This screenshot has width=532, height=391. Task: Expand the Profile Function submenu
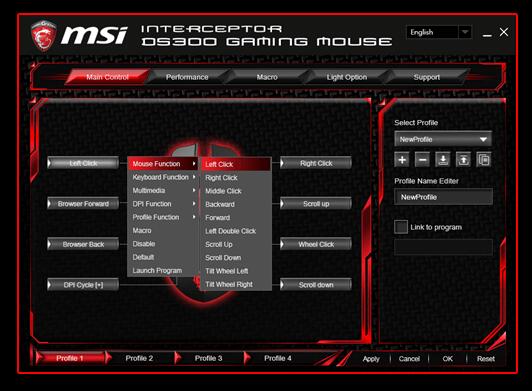[x=163, y=217]
